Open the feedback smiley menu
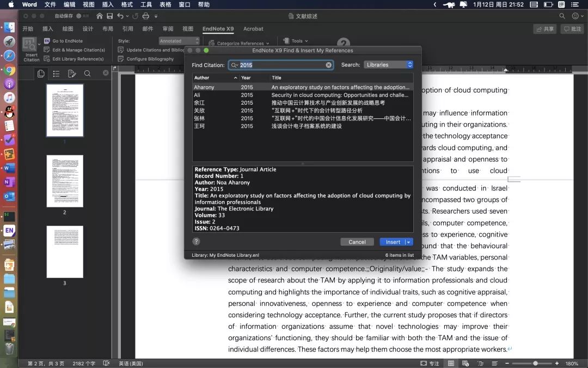Viewport: 588px width, 368px height. coord(577,16)
